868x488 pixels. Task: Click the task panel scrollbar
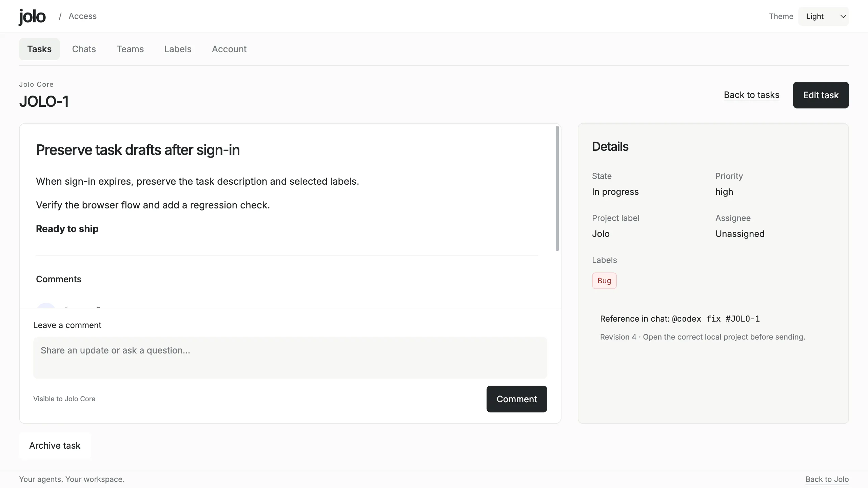557,188
